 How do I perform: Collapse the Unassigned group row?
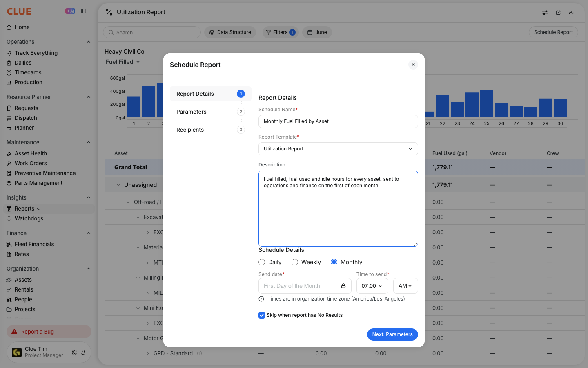[x=118, y=185]
